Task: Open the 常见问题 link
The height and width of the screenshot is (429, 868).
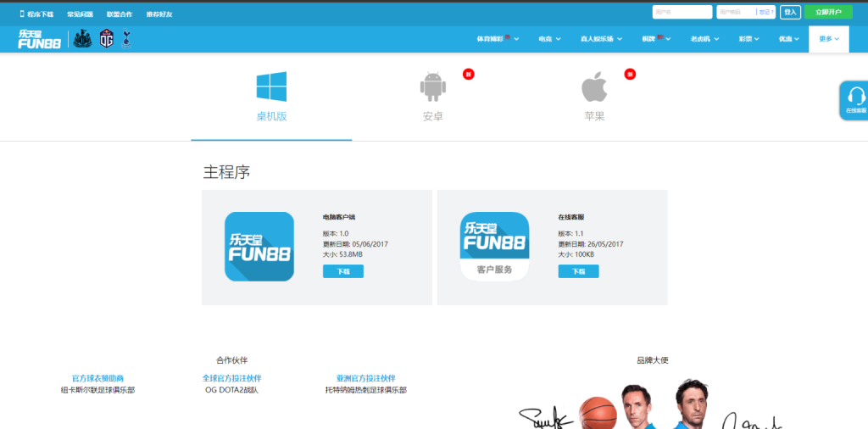Action: (x=80, y=14)
